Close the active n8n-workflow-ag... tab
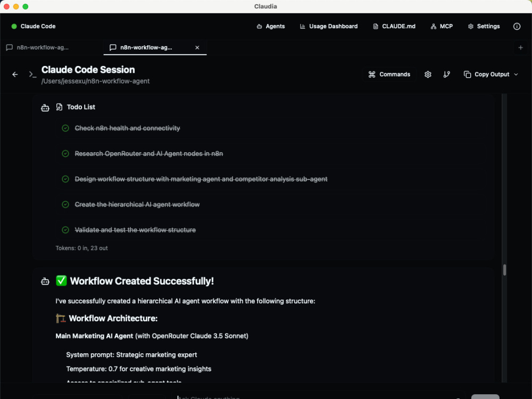 (197, 47)
